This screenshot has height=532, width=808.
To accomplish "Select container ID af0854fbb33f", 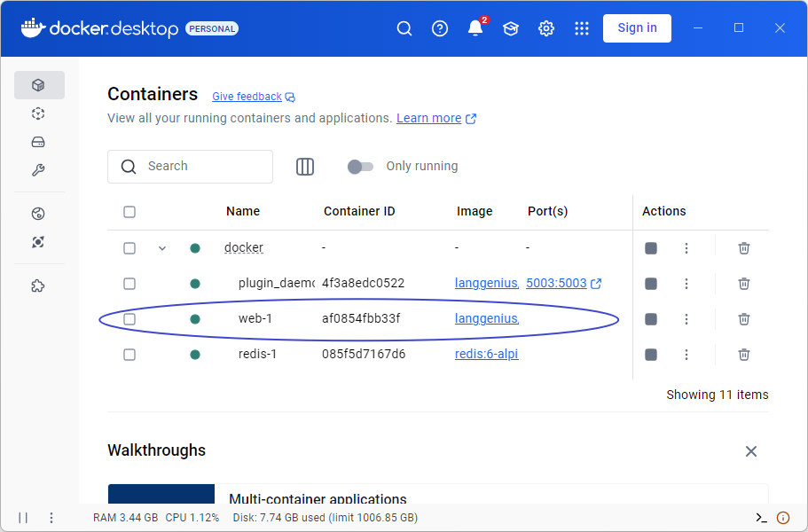I will (361, 319).
